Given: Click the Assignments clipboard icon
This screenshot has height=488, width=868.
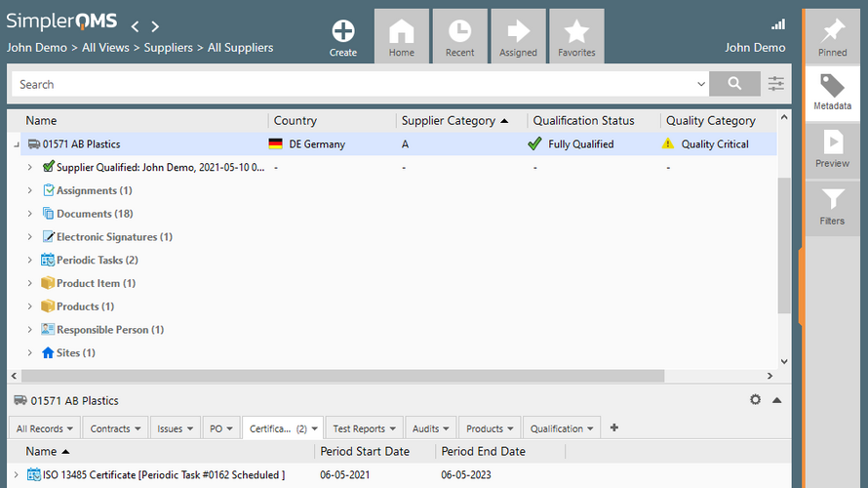Looking at the screenshot, I should point(48,190).
